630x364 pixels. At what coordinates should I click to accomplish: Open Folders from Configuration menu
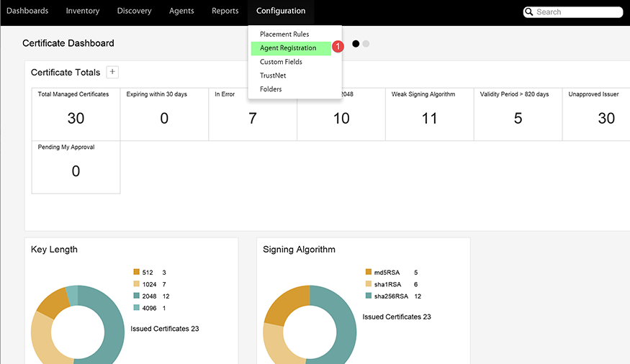271,89
